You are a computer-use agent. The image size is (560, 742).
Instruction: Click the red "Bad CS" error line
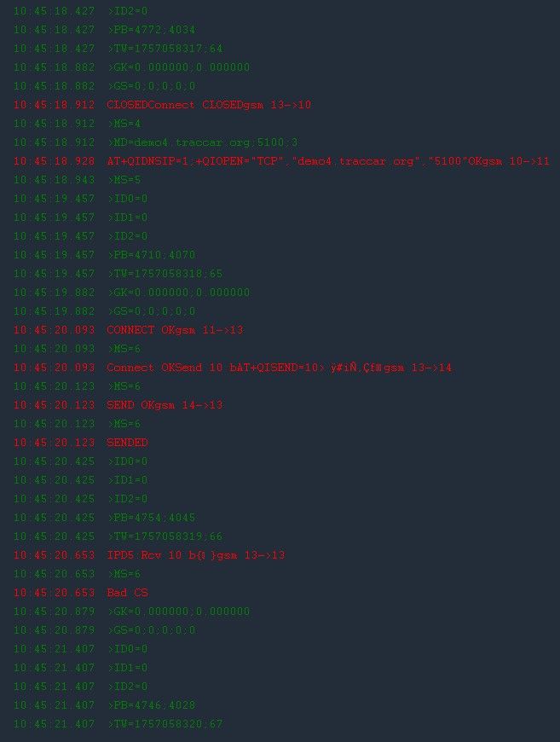click(x=127, y=593)
